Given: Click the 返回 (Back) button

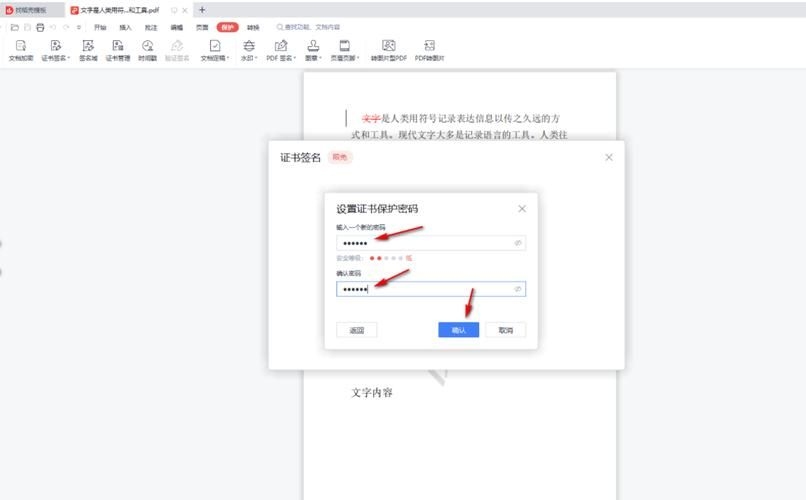Looking at the screenshot, I should click(x=357, y=330).
